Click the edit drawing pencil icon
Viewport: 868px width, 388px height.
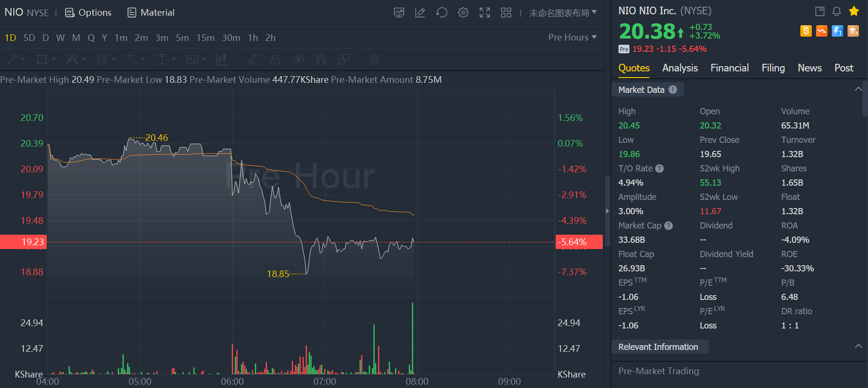coord(420,13)
